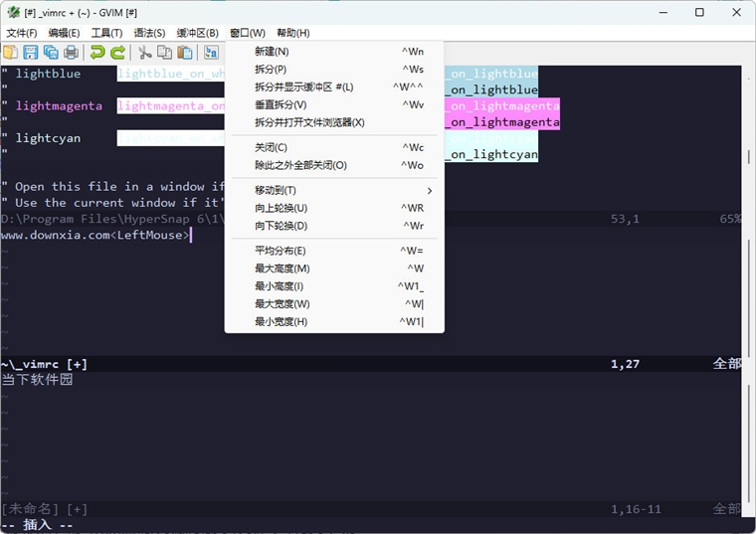Image resolution: width=756 pixels, height=534 pixels.
Task: Select 拆分并显示缓冲区 #(L)
Action: coord(334,88)
